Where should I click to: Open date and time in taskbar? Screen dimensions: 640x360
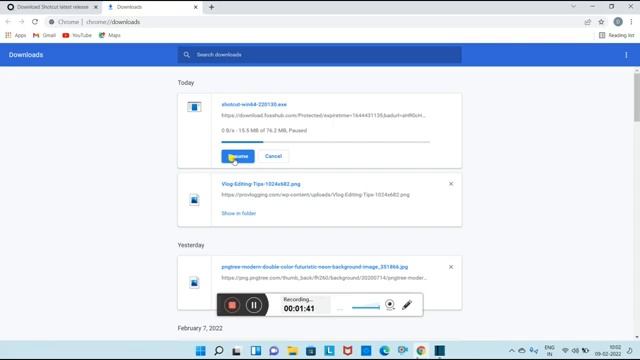(x=608, y=351)
